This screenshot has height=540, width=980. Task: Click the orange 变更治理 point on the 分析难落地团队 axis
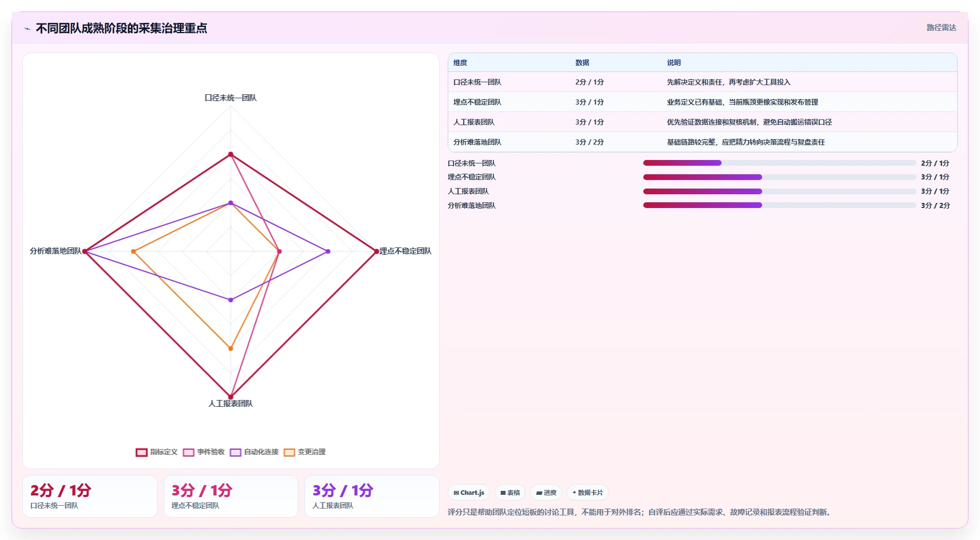(133, 251)
